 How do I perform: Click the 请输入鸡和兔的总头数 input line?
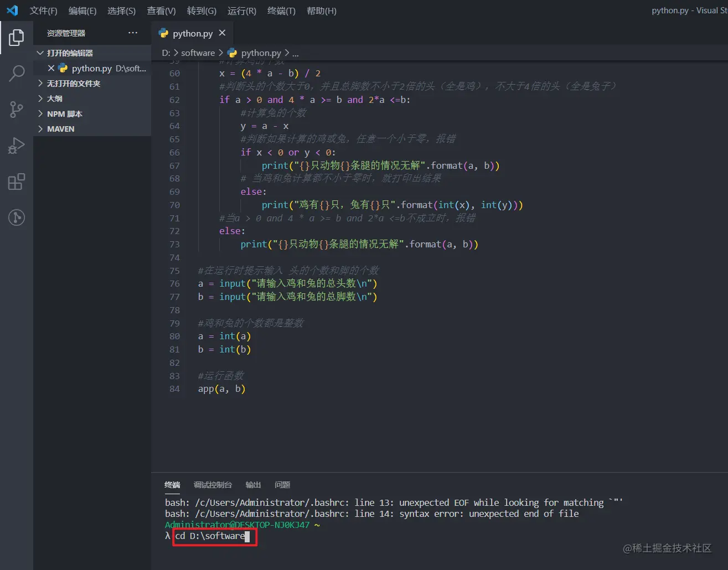(x=287, y=284)
